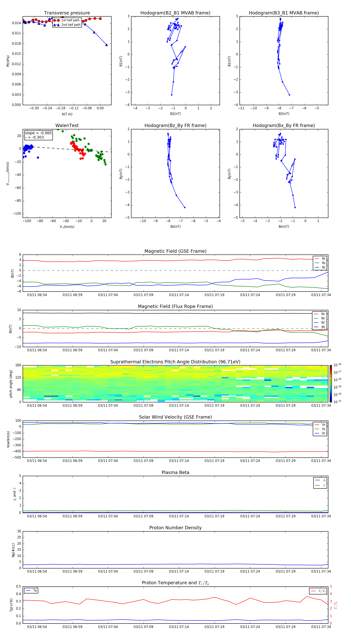This screenshot has height=644, width=351.
Task: Click the 'Transverse pressure' plot title
Action: [67, 13]
